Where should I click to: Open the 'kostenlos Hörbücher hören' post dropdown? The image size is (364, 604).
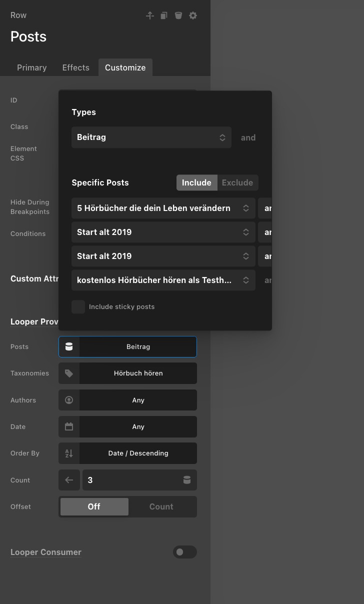pyautogui.click(x=163, y=280)
